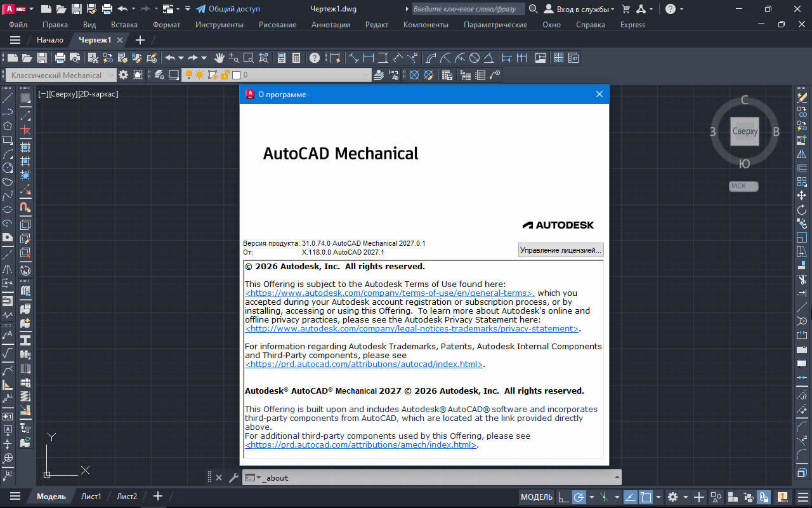Toggle polar tracking in the status bar

579,497
